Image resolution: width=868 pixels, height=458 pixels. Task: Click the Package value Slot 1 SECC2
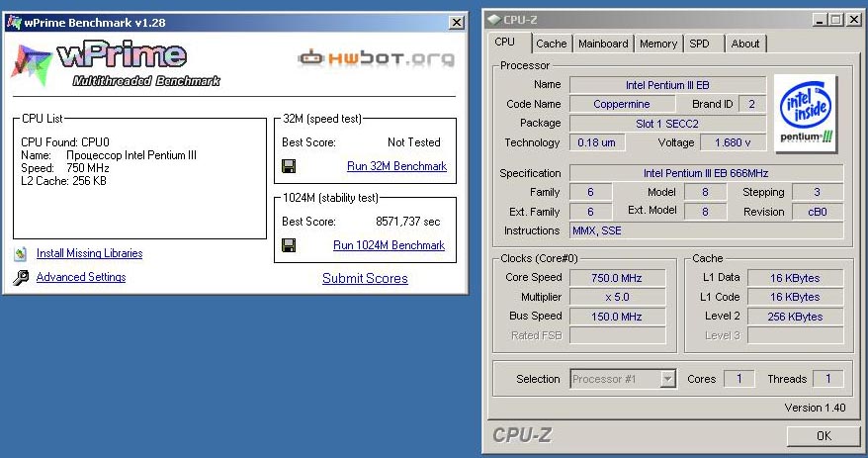667,124
